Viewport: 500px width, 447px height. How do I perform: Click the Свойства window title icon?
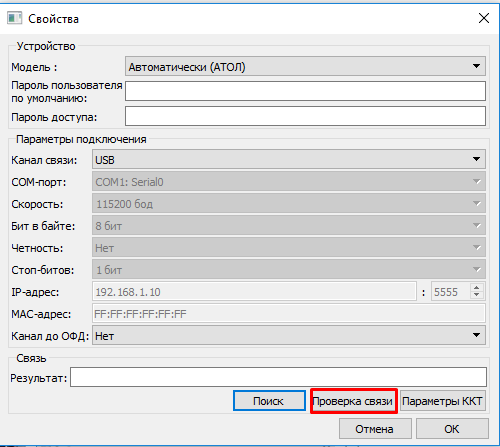click(x=14, y=18)
